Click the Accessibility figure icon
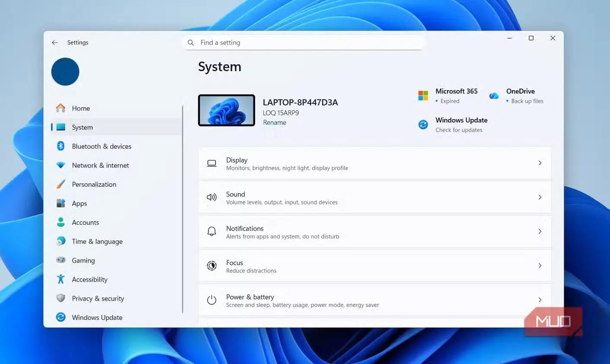The image size is (610, 364). tap(61, 279)
